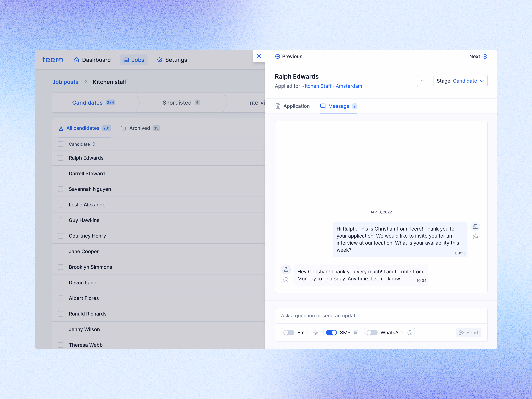Open the Archived candidates tab
The width and height of the screenshot is (532, 399).
pos(140,128)
